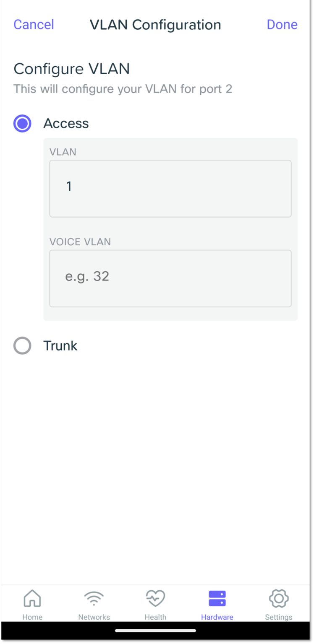Tap the VLAN input showing 1
Screen dimensions: 314x644
point(170,188)
